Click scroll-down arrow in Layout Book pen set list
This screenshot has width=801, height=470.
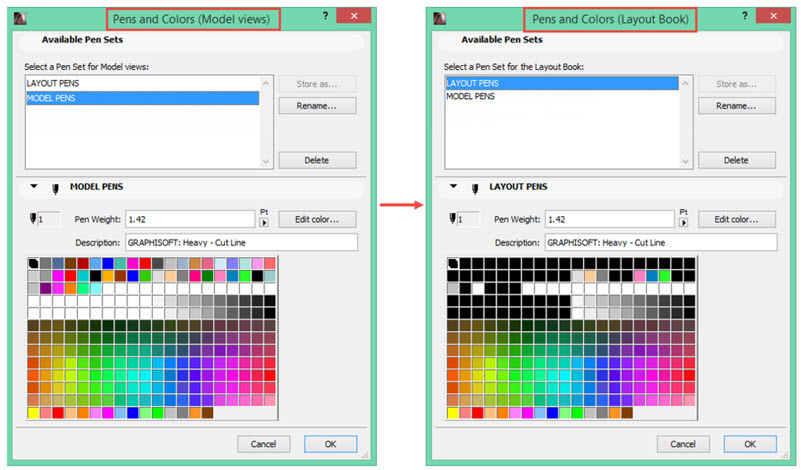coord(685,161)
